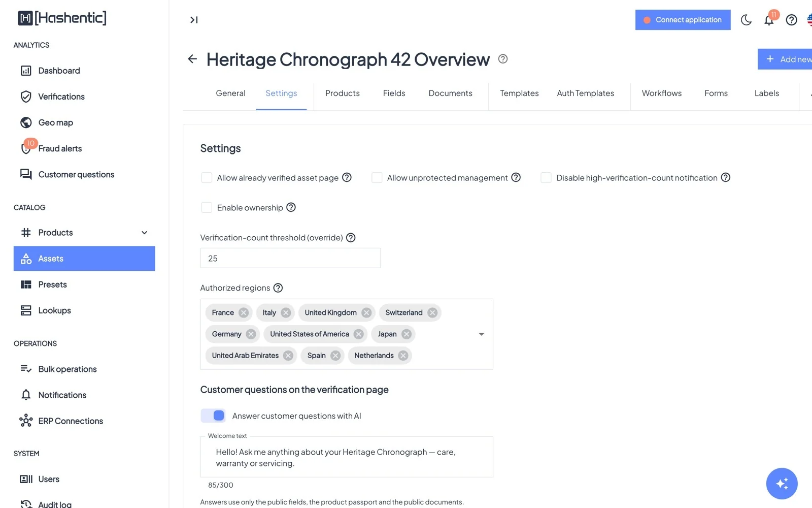Show help for Authorized regions

click(x=278, y=288)
